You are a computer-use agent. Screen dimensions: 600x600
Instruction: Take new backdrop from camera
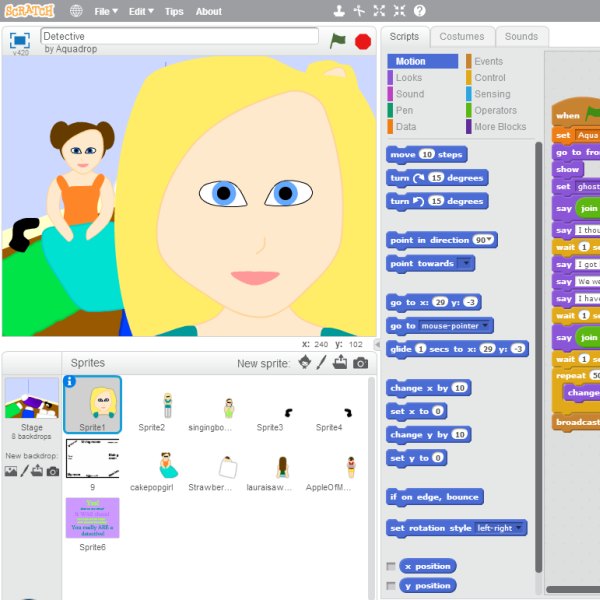coord(53,471)
